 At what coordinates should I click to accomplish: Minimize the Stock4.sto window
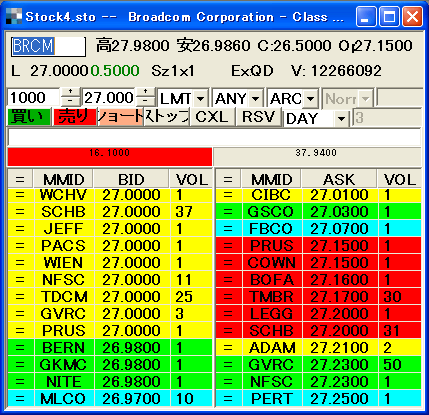point(365,17)
